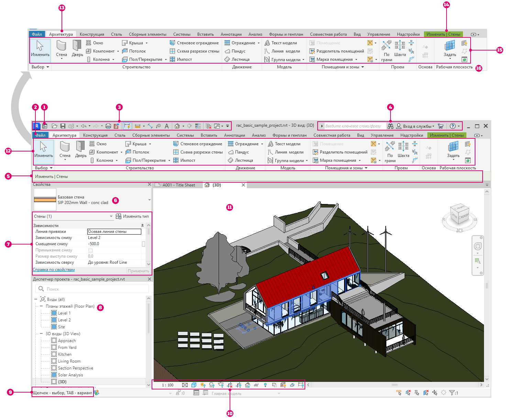
Task: Toggle Sun Path in view control bar
Action: 203,385
